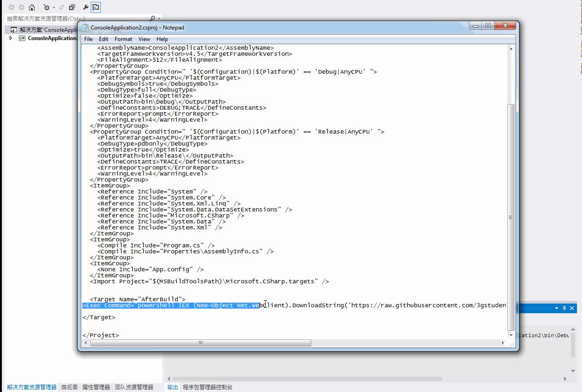Click the Notepad window resize grip corner
The width and height of the screenshot is (582, 392).
click(511, 343)
